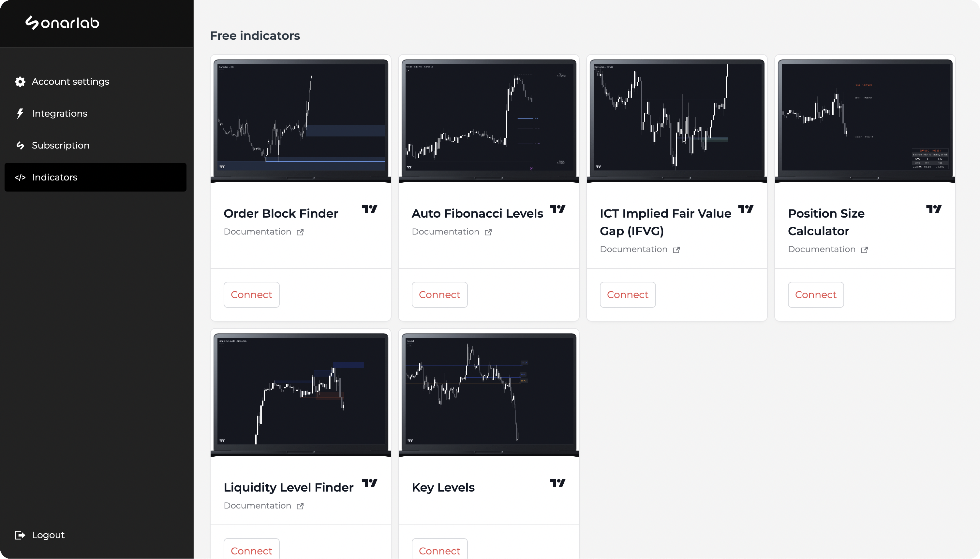Screen dimensions: 980x559
Task: Open Documentation link for Order Block Finder
Action: coord(258,232)
